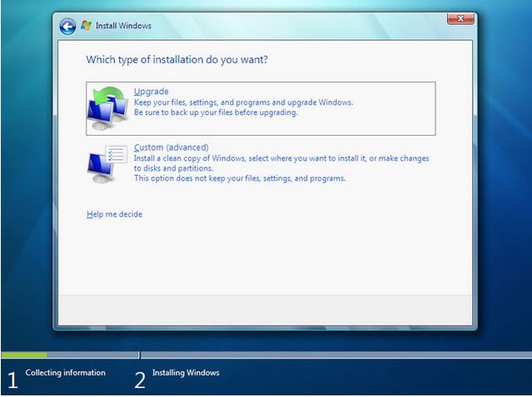Select the Upgrade computer icon with green arrow
The image size is (532, 397).
tap(108, 107)
